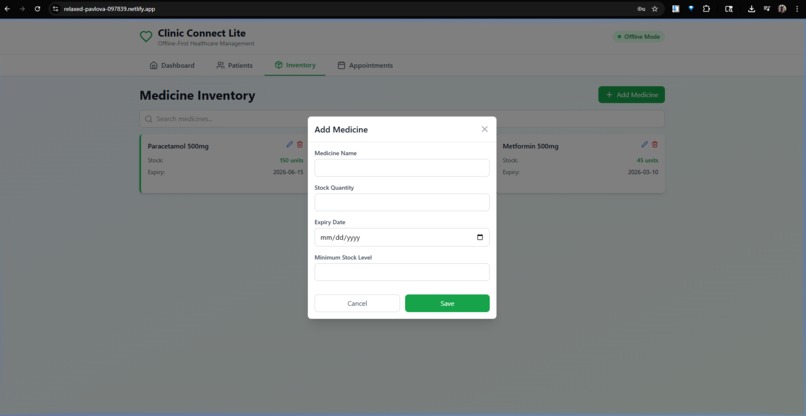Delete Paracetamol 500mg with trash icon
The height and width of the screenshot is (416, 806).
(300, 144)
